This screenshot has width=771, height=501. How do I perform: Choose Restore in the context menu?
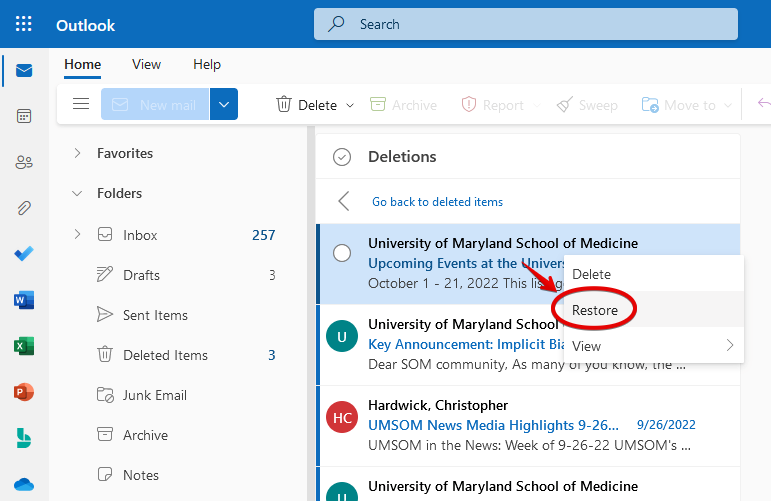[x=595, y=310]
